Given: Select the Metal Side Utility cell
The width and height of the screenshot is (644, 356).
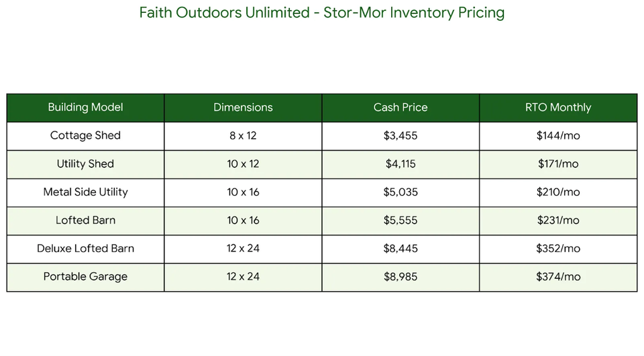Looking at the screenshot, I should [85, 192].
